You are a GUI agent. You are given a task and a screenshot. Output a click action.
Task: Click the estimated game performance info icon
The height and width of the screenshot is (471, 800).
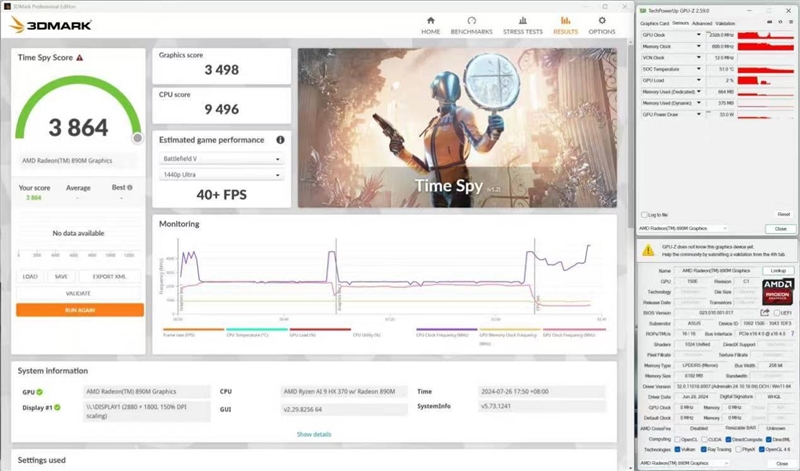click(x=280, y=140)
